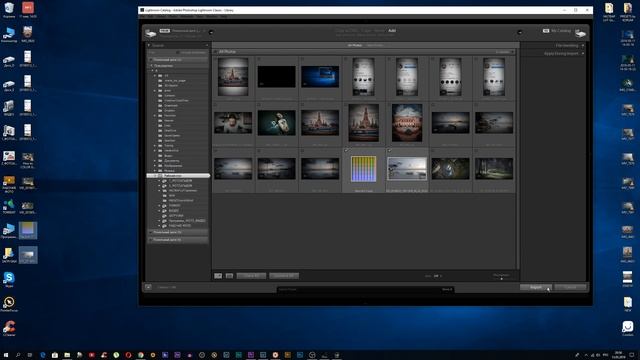The image size is (640, 360).
Task: Click the Windows Start button
Action: (6, 355)
